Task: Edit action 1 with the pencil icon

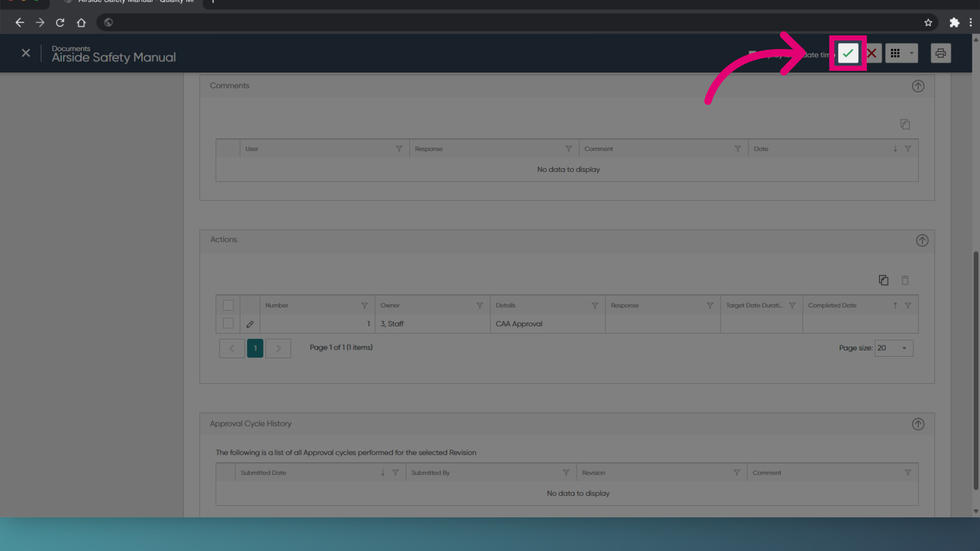Action: tap(250, 324)
